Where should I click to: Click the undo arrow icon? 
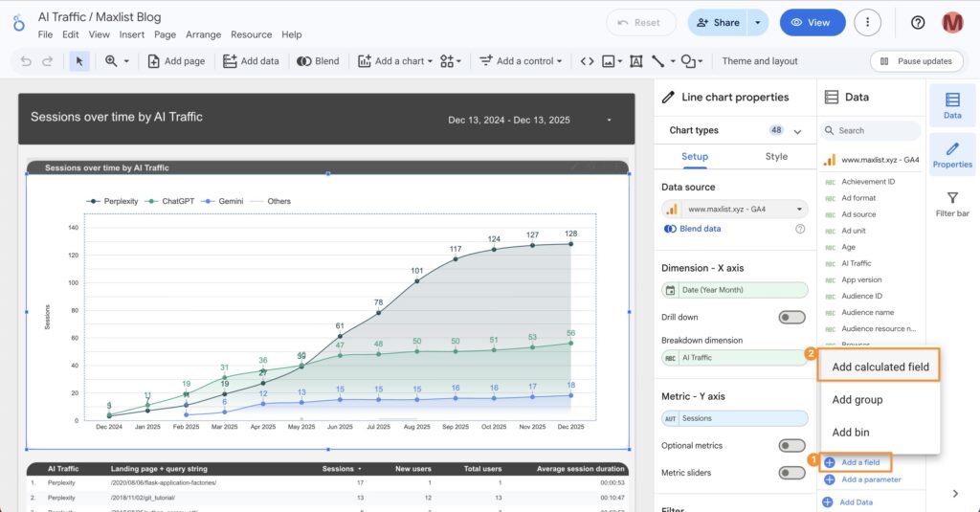point(26,61)
